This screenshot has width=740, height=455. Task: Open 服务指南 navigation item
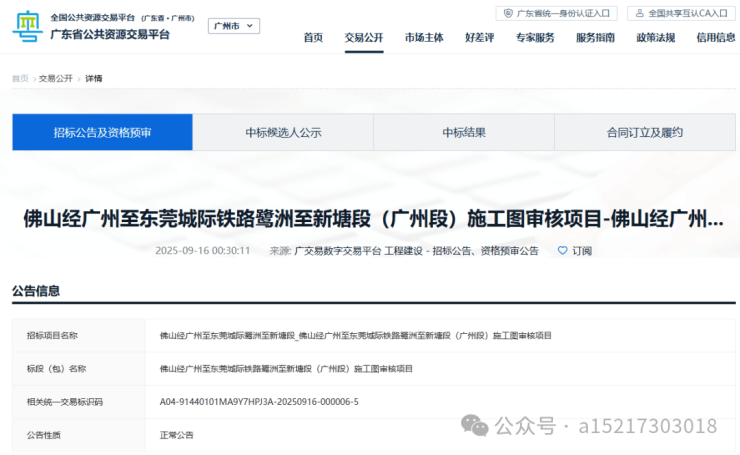(595, 38)
